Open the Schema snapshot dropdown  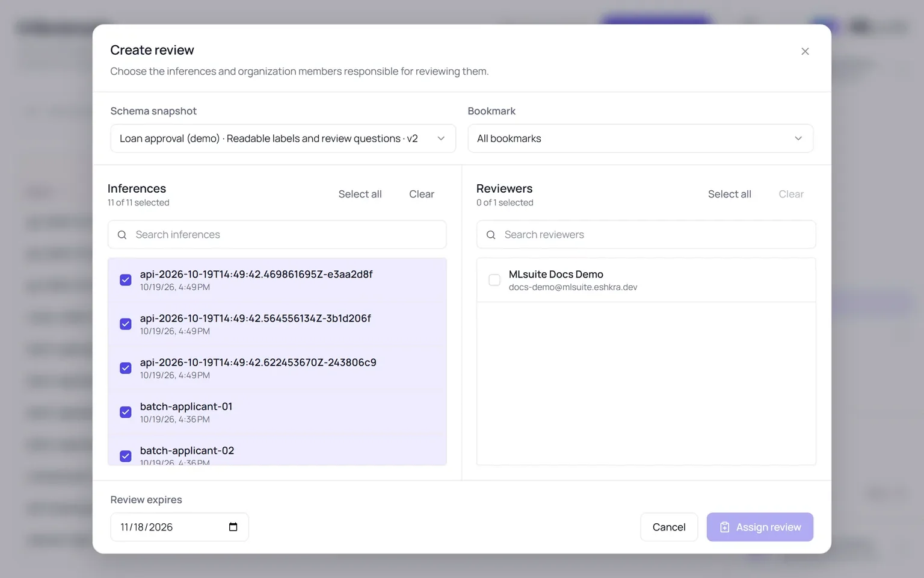click(x=283, y=138)
